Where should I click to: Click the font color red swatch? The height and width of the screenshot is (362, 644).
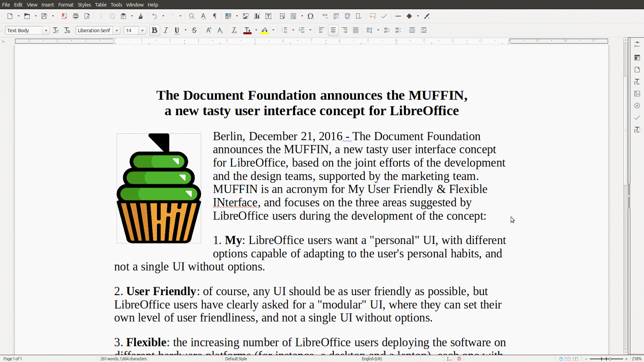[x=248, y=31]
